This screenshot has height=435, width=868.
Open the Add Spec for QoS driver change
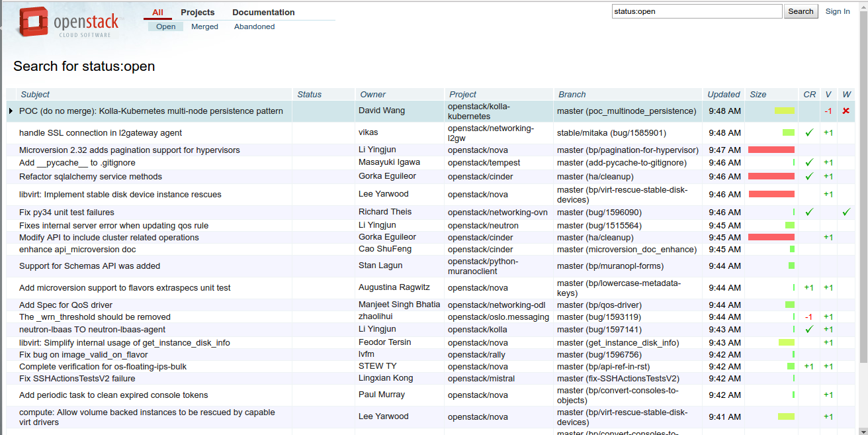tap(65, 305)
